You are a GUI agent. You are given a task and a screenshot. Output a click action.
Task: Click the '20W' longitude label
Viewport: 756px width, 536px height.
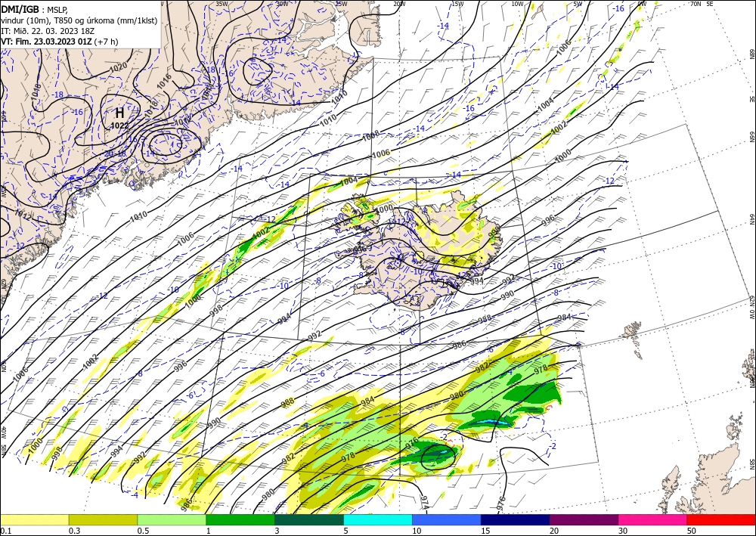pos(399,3)
